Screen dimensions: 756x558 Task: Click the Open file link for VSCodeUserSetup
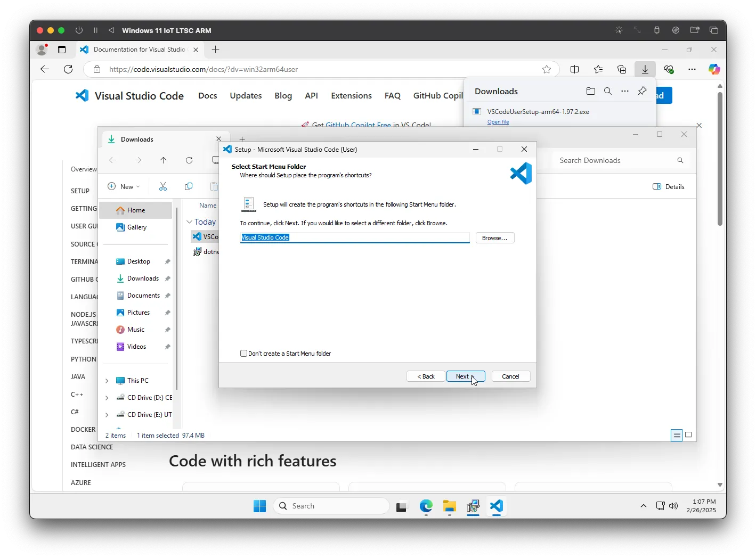pyautogui.click(x=498, y=122)
